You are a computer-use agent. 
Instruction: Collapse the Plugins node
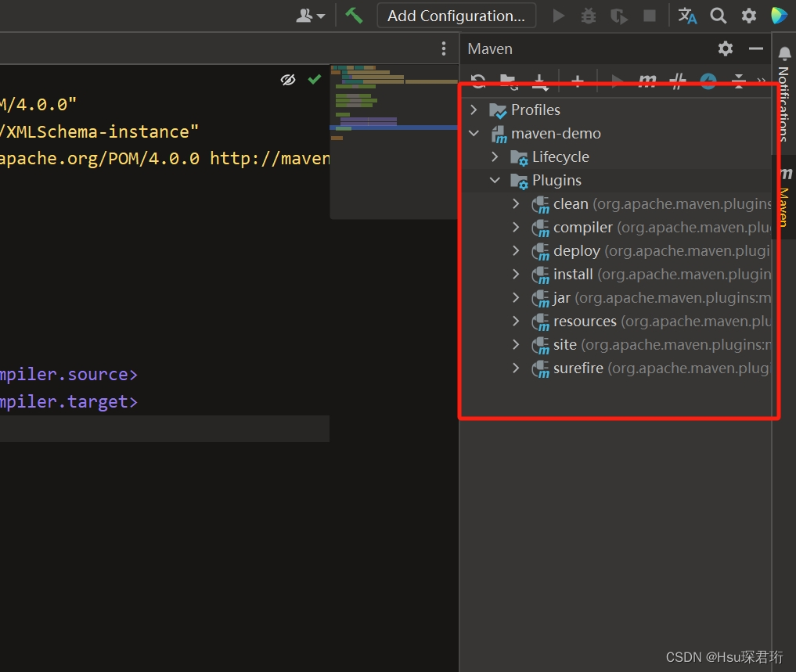point(495,180)
